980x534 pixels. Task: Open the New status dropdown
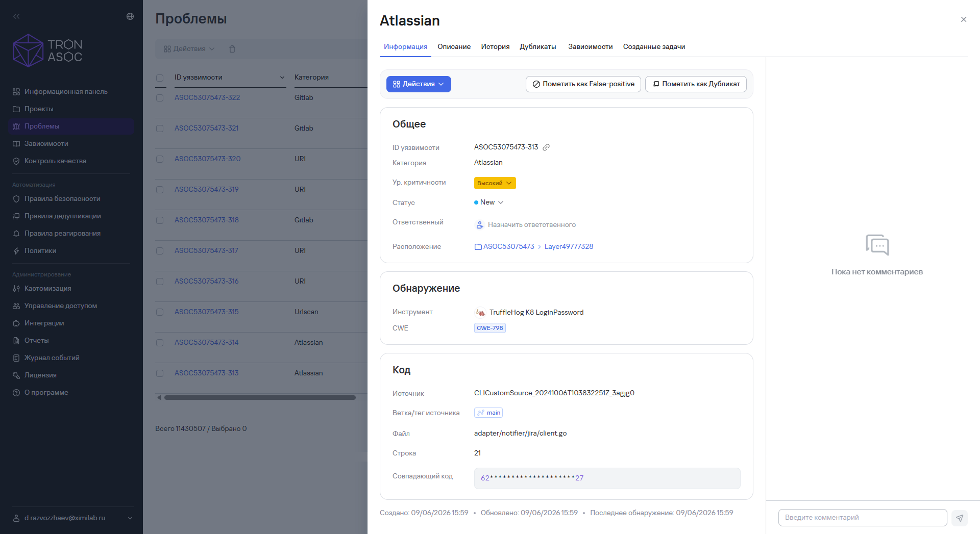489,202
